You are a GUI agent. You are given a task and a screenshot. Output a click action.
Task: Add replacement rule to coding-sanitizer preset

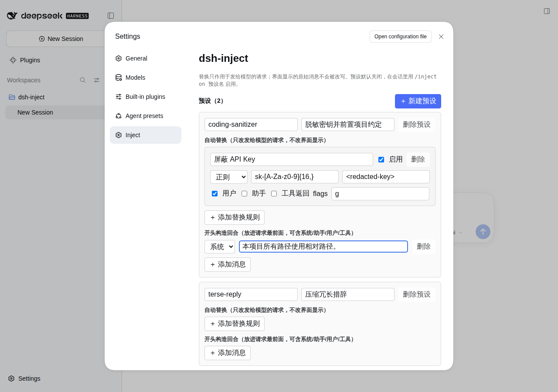[x=235, y=217]
